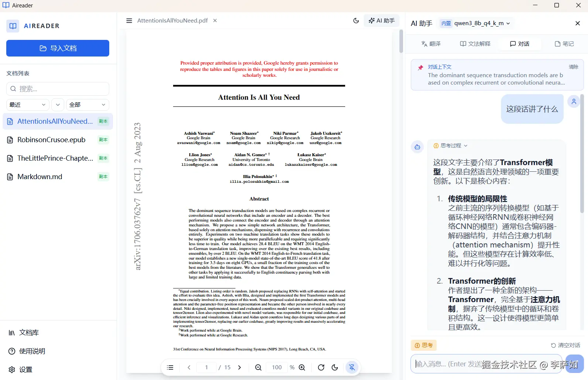Screen dimensions: 588x380
Task: Click the 副本 tag on RobinsonCrusoe.epub
Action: (103, 140)
